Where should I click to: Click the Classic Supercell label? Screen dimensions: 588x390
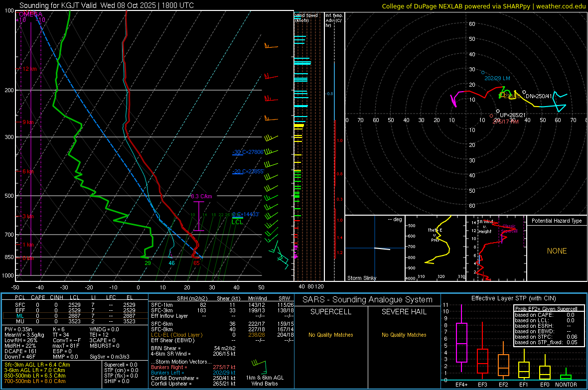509,229
